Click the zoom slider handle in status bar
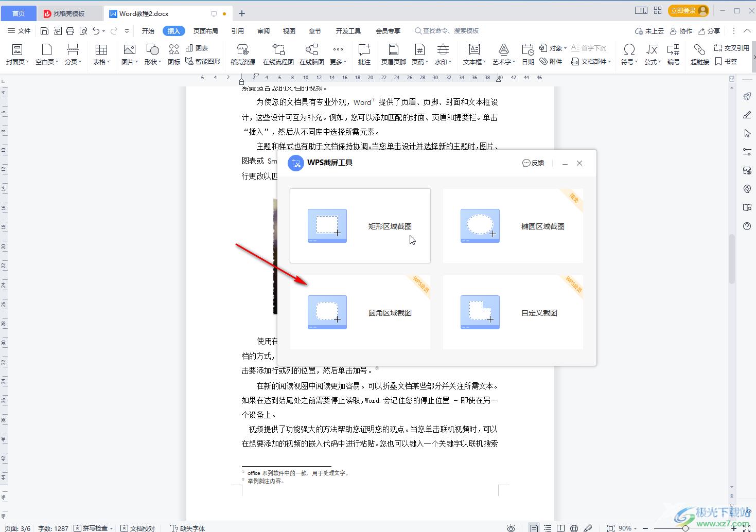 pos(685,528)
